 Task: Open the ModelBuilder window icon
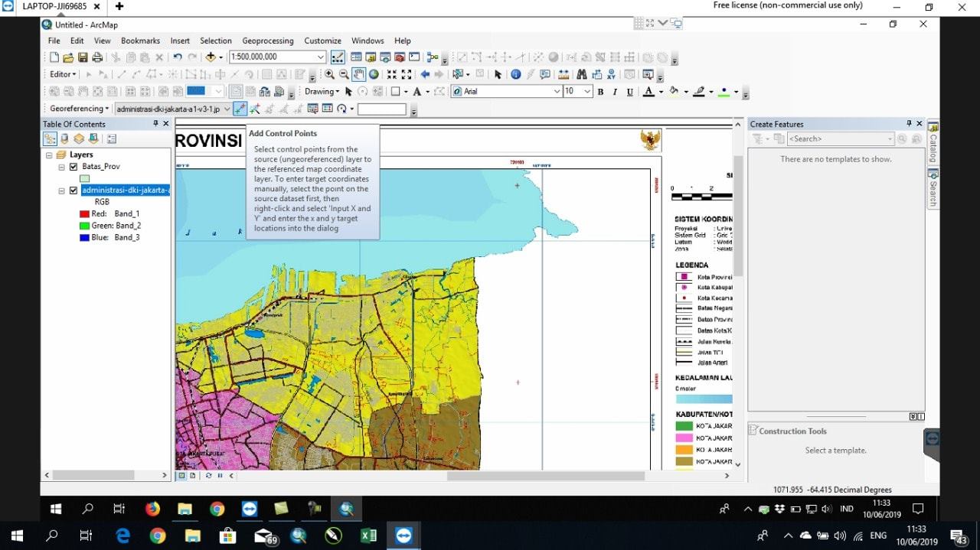click(433, 57)
